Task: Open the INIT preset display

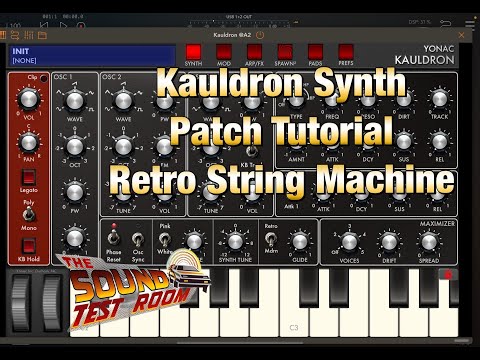Action: point(92,55)
